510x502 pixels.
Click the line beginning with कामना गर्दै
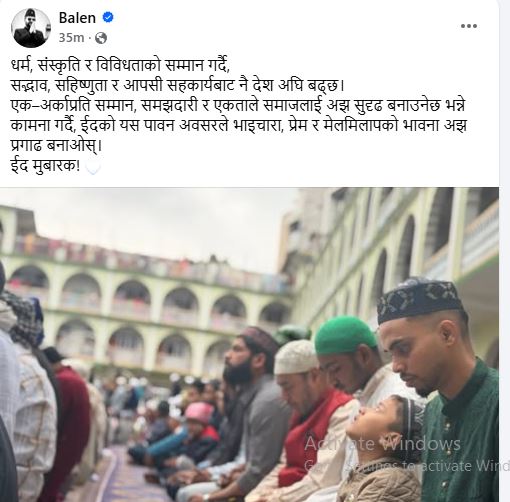(239, 126)
